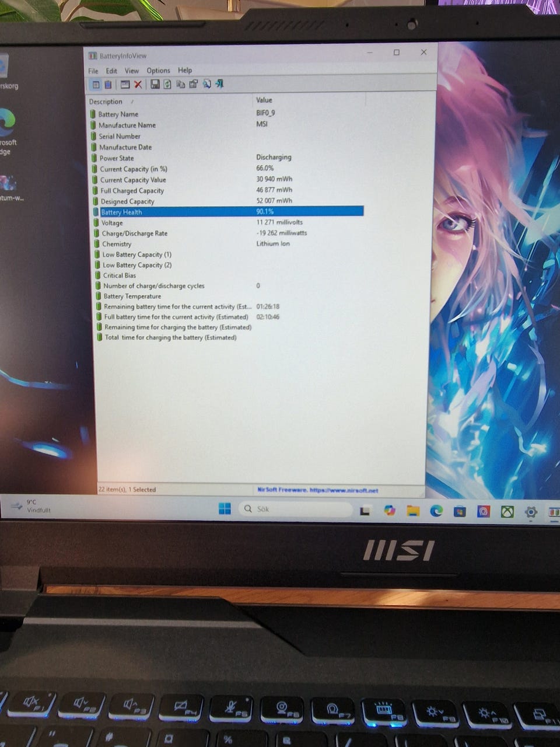Viewport: 560px width, 747px height.
Task: Click the Discharging value cell
Action: (274, 157)
